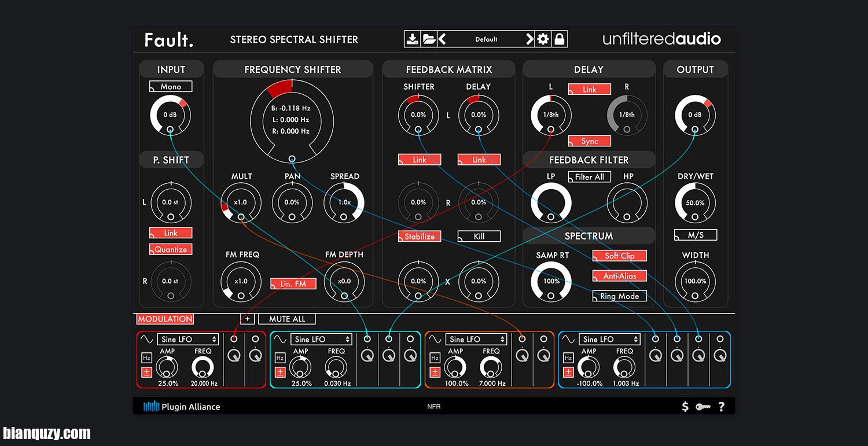Click the modulation port below the frequency shifter dial
868x446 pixels.
pyautogui.click(x=292, y=159)
